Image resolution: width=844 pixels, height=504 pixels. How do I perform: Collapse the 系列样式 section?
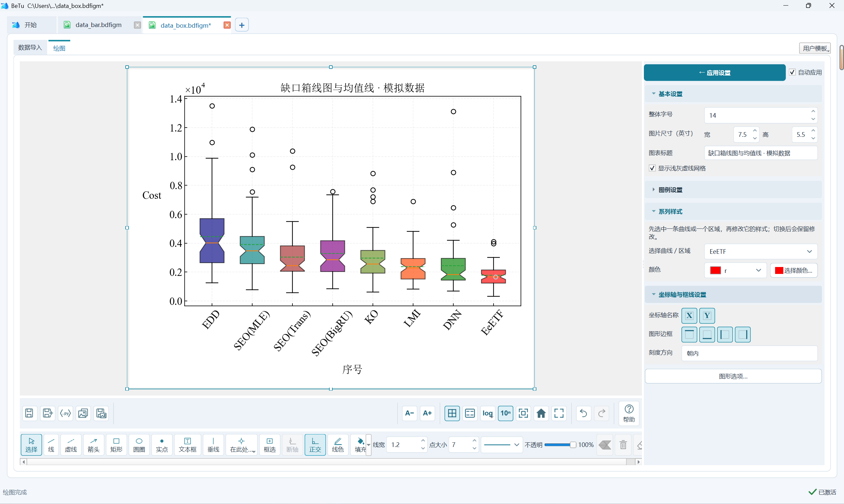click(733, 211)
